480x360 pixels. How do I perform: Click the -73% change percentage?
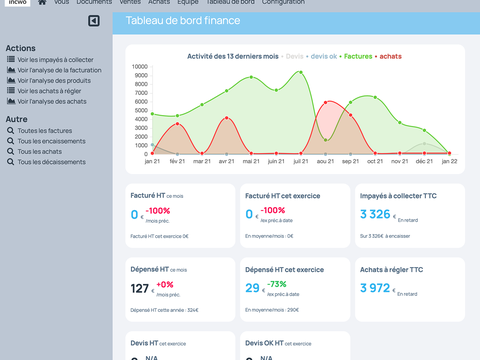pos(277,284)
